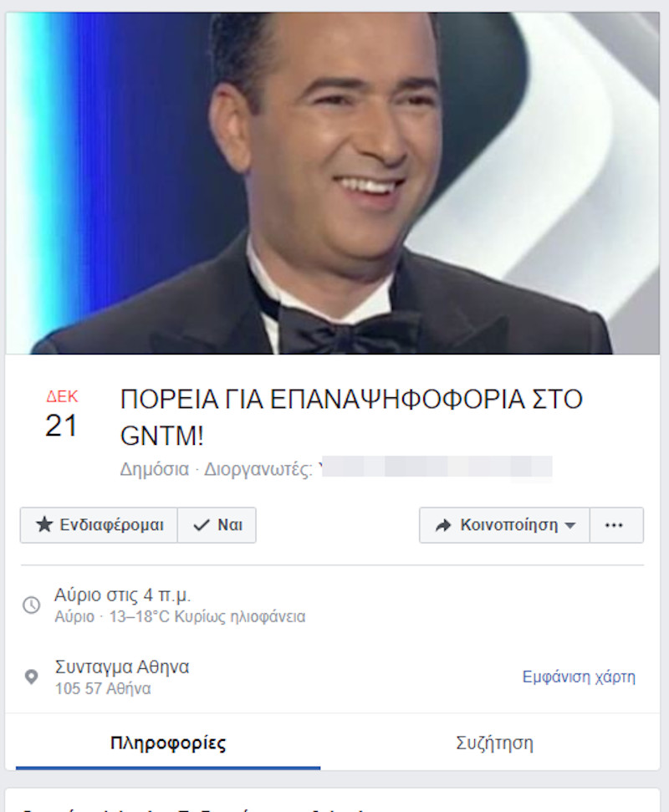This screenshot has height=812, width=669.
Task: Click the Αύριο στις 4 π.μ. time text
Action: (x=123, y=595)
